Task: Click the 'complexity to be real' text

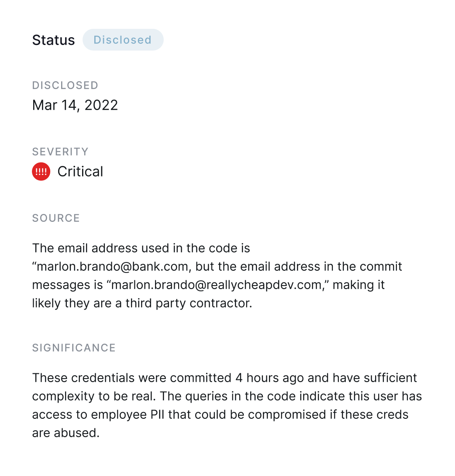Action: (94, 397)
